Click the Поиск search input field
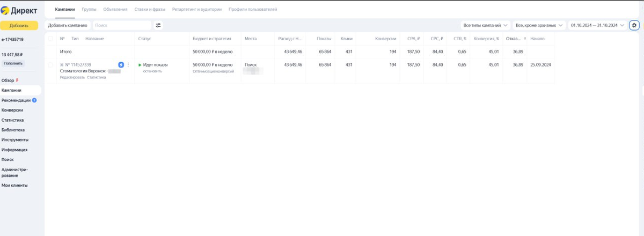 click(122, 25)
